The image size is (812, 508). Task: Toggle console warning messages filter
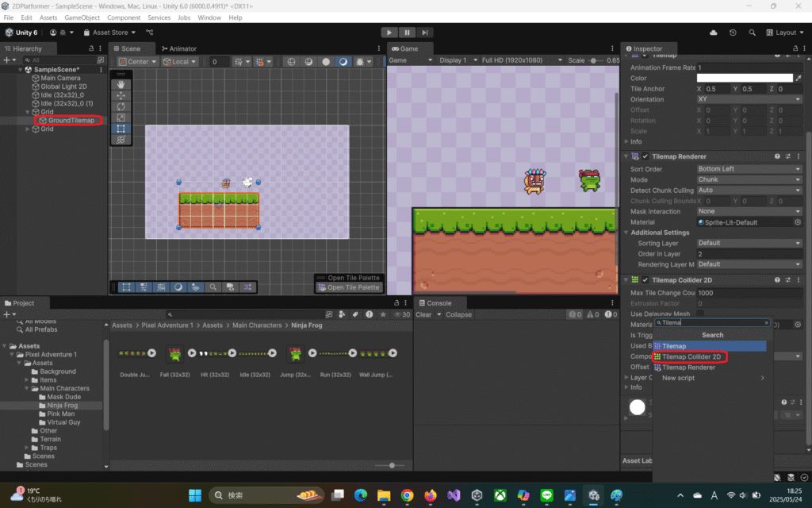pos(593,314)
